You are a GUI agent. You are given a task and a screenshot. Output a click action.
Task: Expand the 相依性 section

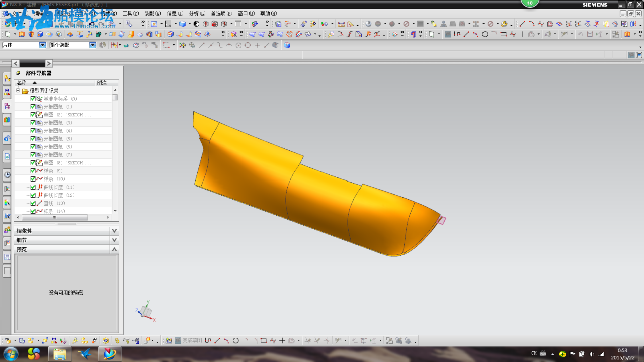pos(114,231)
